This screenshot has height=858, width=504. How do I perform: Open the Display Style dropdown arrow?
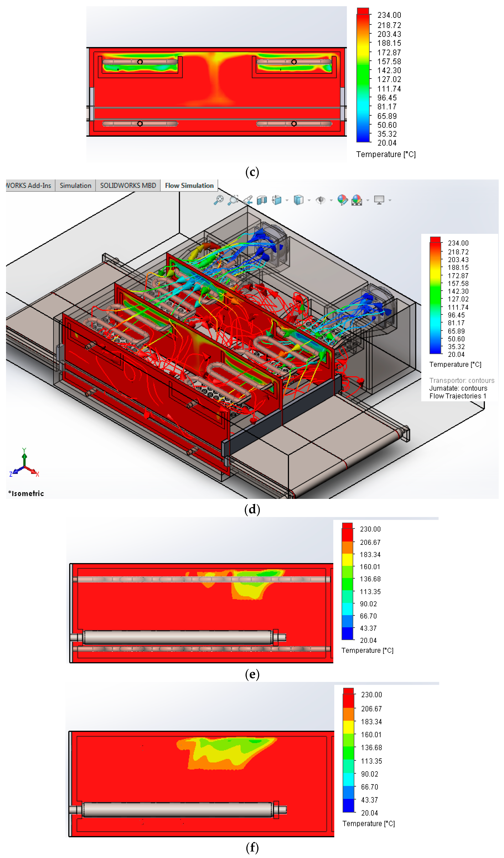309,200
